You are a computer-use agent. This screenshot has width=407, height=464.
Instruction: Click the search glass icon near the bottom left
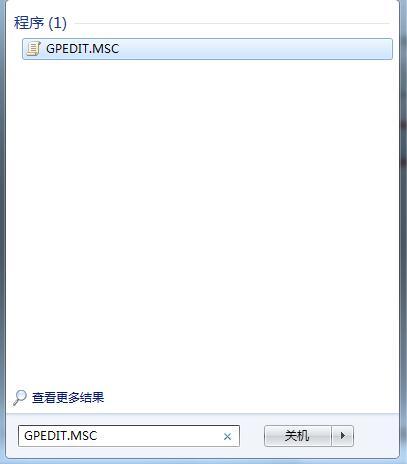pyautogui.click(x=20, y=398)
